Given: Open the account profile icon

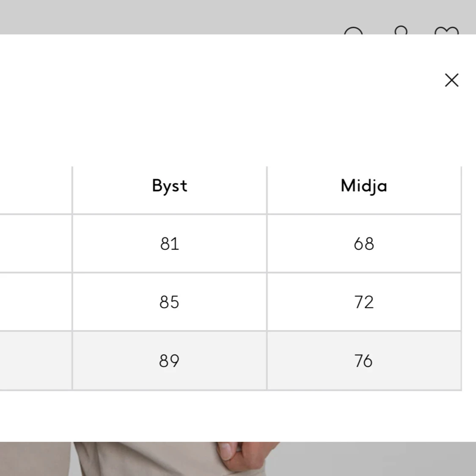Looking at the screenshot, I should click(x=401, y=30).
